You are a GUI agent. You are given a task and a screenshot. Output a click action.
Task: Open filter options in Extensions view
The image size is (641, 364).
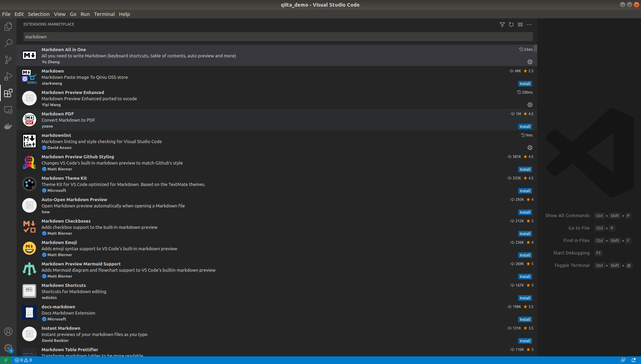coord(502,24)
